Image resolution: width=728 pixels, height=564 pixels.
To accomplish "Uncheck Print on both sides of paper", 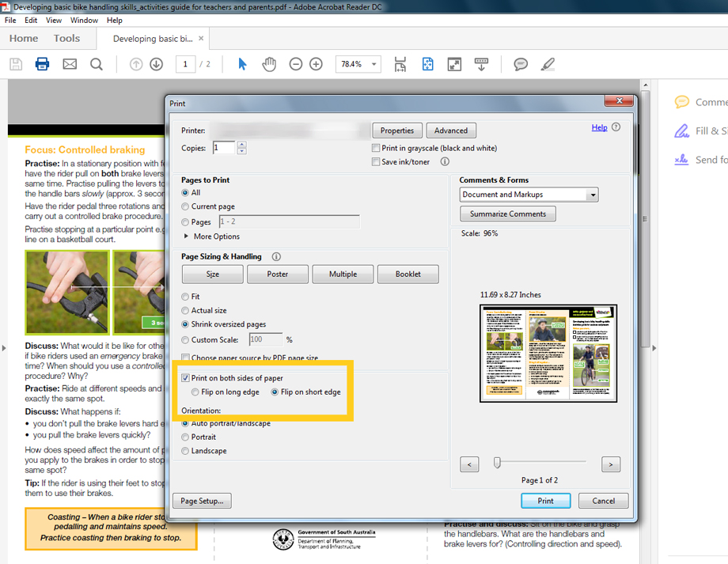I will pos(185,378).
